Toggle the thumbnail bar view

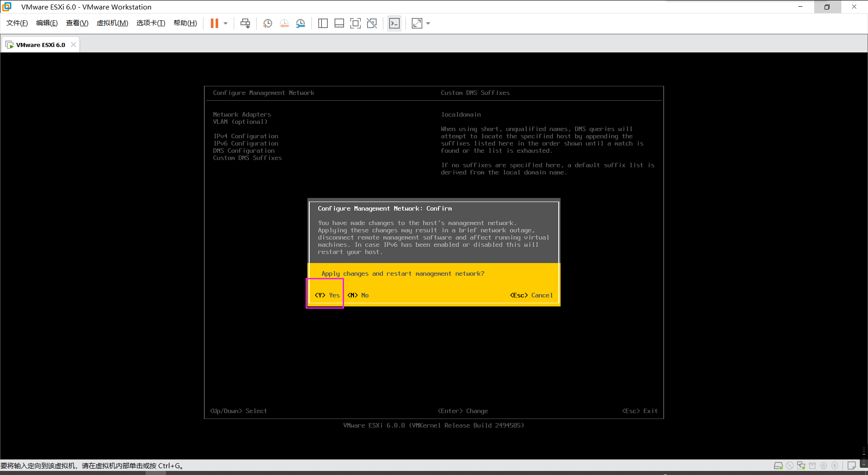click(x=339, y=23)
